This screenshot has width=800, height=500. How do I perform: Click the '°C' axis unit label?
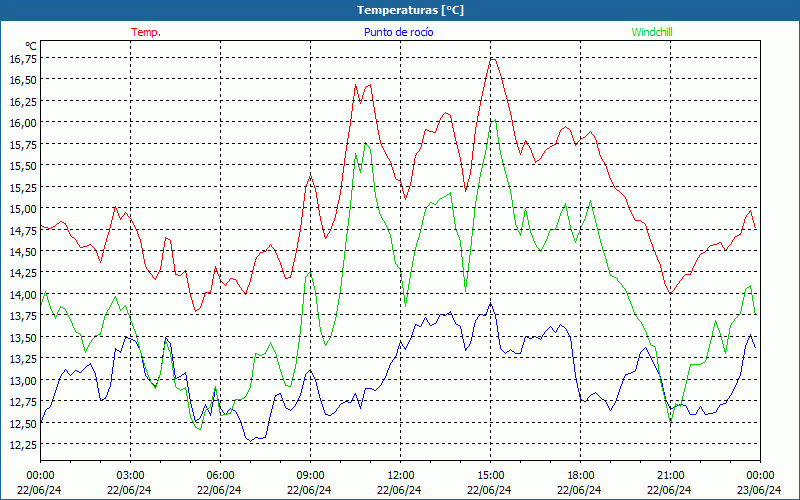point(31,46)
